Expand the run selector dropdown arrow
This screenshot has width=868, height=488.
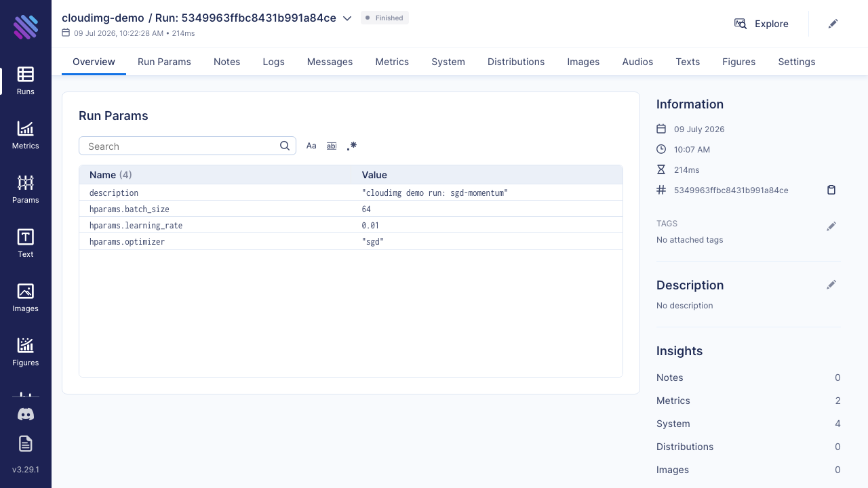(x=347, y=18)
